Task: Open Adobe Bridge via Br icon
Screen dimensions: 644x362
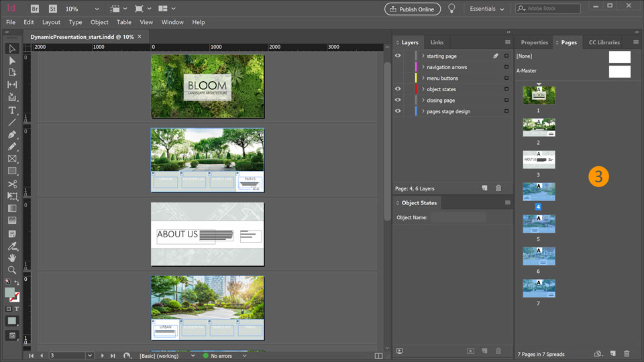Action: coord(34,9)
